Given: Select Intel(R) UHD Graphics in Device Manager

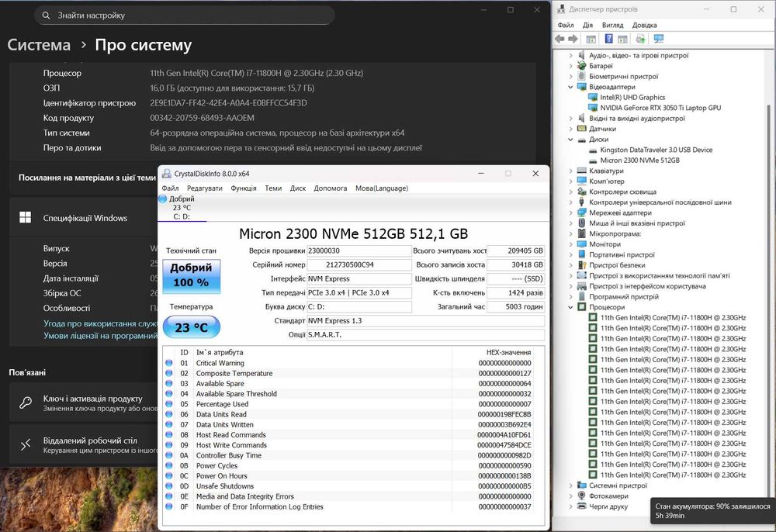Looking at the screenshot, I should (632, 98).
